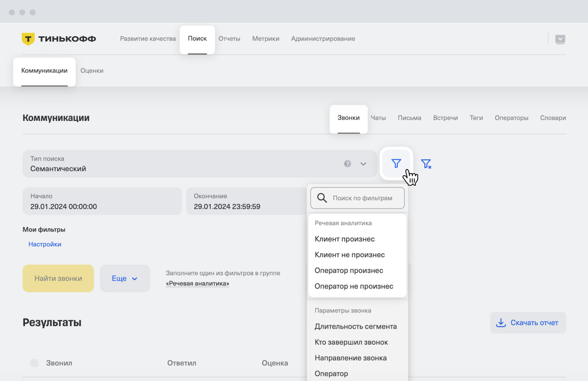Open the Еще dropdown button
The width and height of the screenshot is (588, 381).
[125, 278]
